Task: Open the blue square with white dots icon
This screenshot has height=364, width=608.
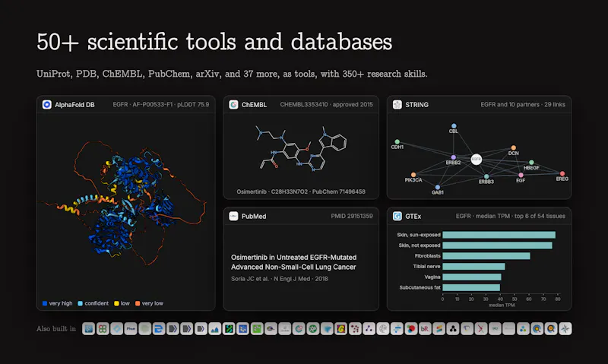Action: pos(242,329)
